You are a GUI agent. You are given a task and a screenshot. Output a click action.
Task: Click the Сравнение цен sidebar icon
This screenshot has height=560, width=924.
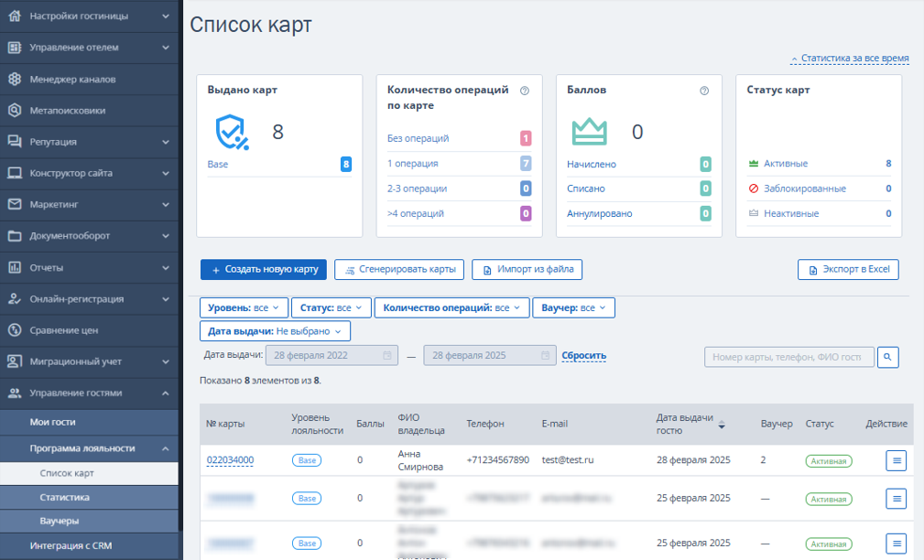pyautogui.click(x=15, y=329)
